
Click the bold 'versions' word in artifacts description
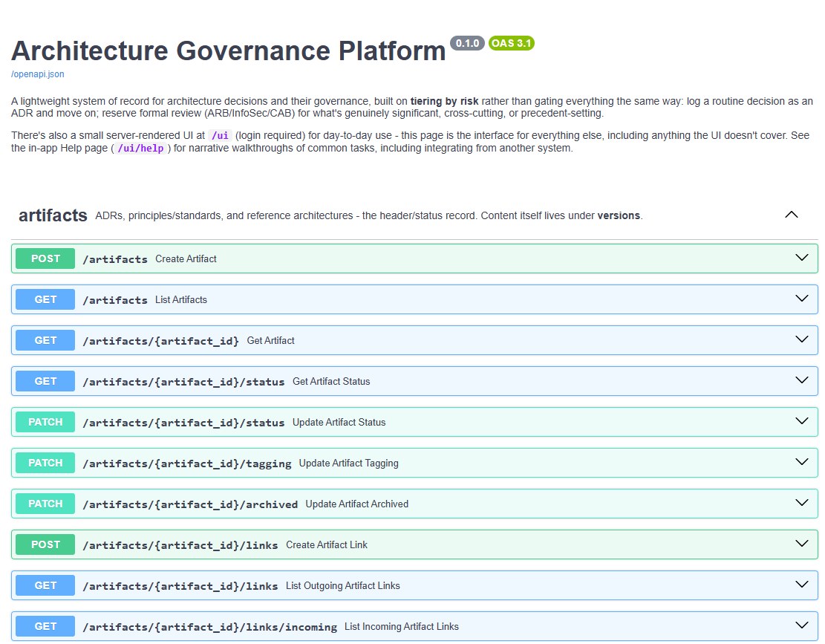pos(619,215)
